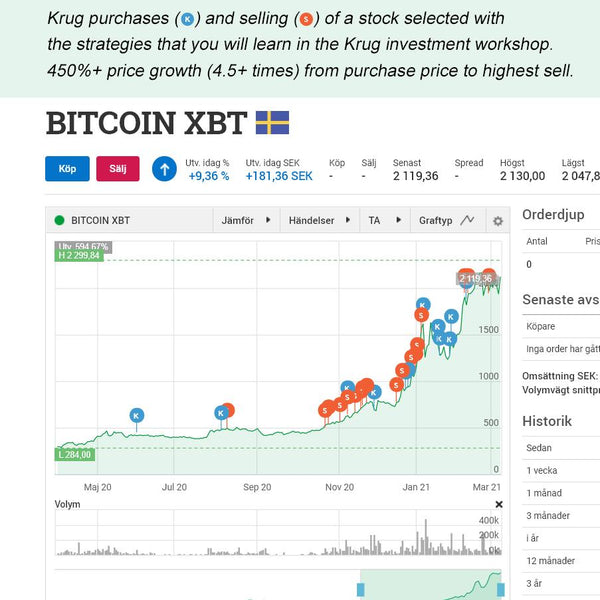Click the red Sälj sell button
This screenshot has height=600, width=600.
pos(118,169)
